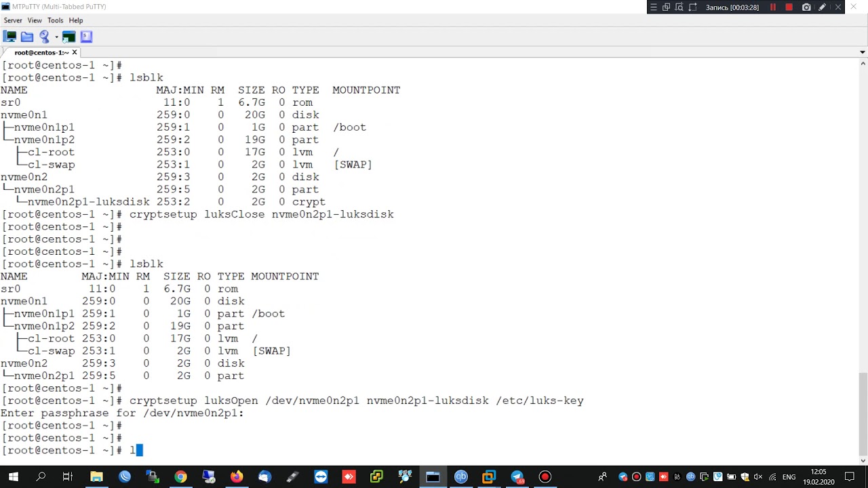Click the taskbar search magnifier

pyautogui.click(x=41, y=476)
